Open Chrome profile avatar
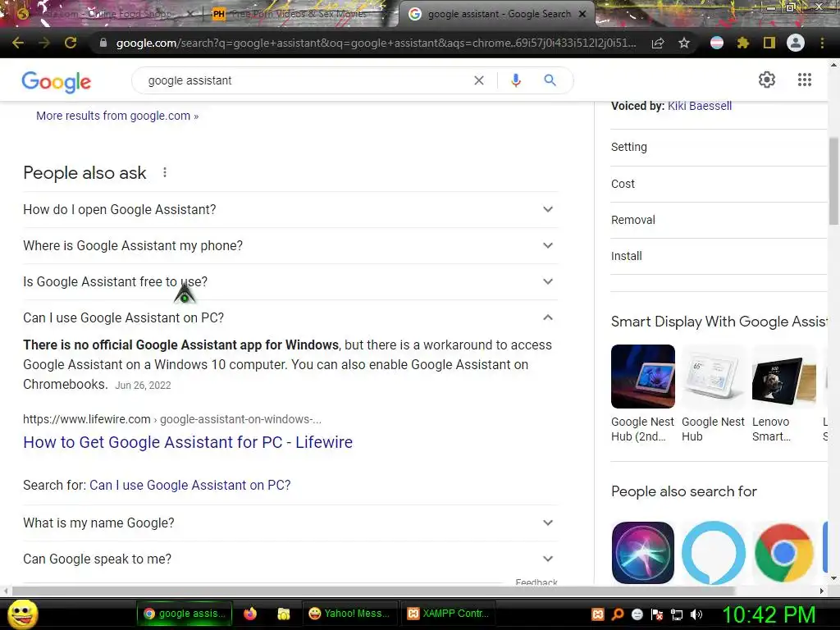This screenshot has height=630, width=840. point(796,43)
